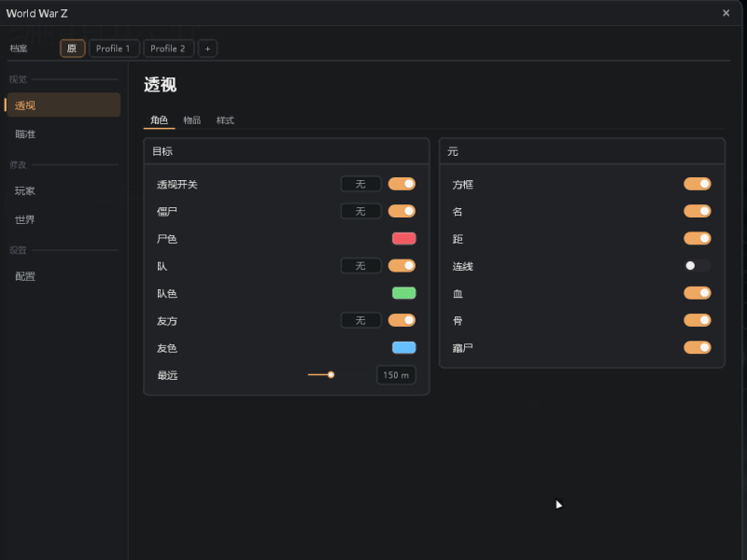The image size is (747, 560).
Task: Toggle the 透视开关 switch
Action: (x=402, y=184)
